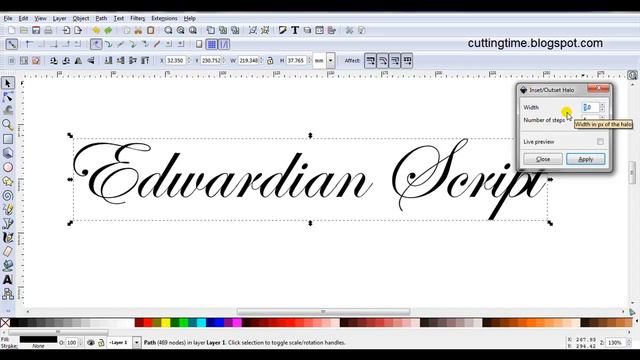
Task: Click the Redo green arrow icon
Action: 109,30
